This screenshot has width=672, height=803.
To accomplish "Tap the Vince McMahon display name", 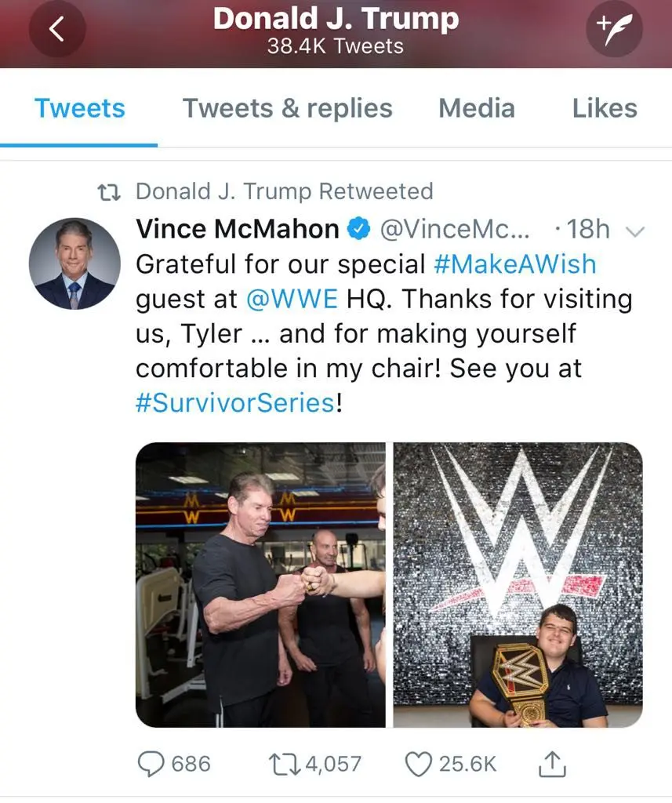I will pyautogui.click(x=237, y=229).
